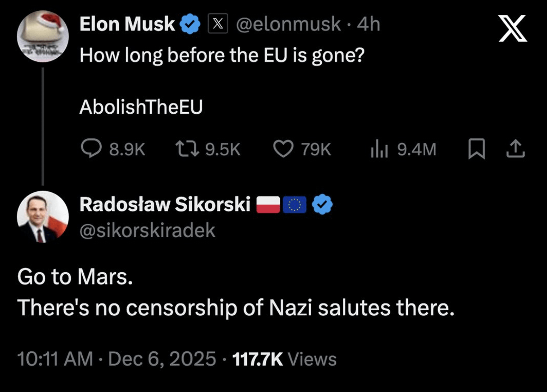Image resolution: width=547 pixels, height=392 pixels.
Task: Open the @sikorskiradek handle link
Action: (147, 230)
